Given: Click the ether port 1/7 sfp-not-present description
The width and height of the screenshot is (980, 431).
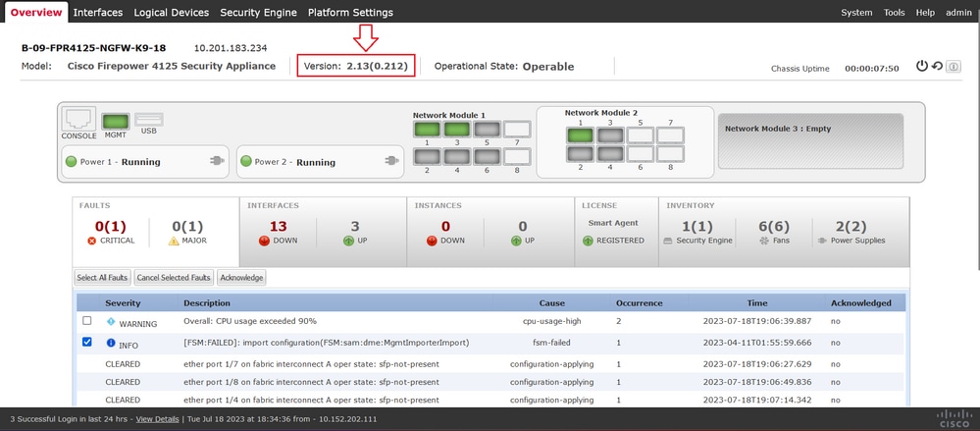Looking at the screenshot, I should (311, 364).
